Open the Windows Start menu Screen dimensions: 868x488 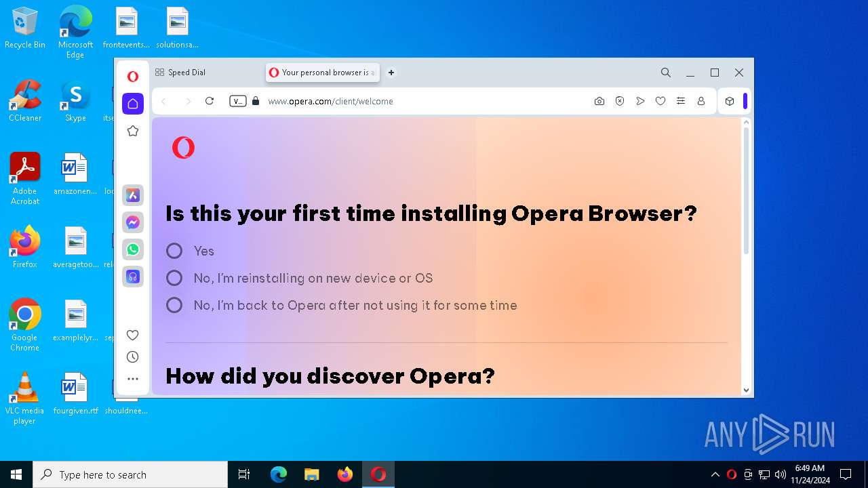click(16, 474)
